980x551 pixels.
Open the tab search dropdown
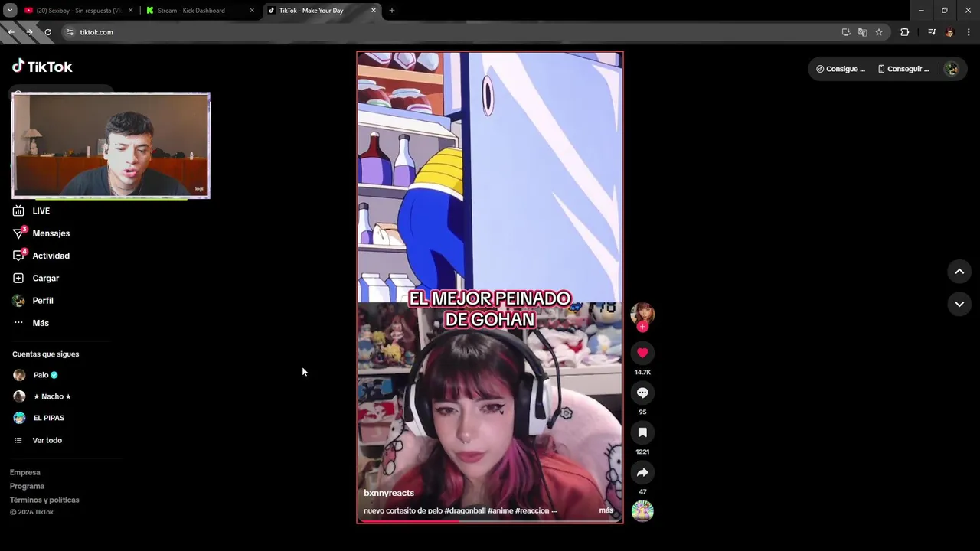(x=10, y=11)
